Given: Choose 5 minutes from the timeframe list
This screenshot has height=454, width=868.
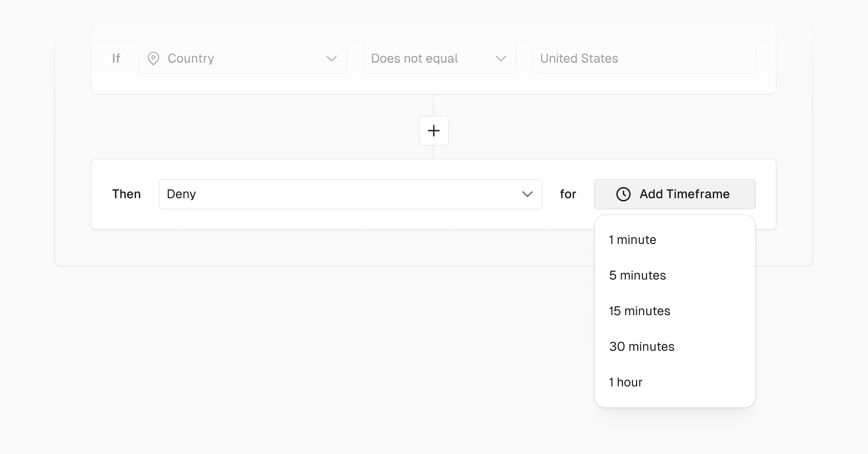Looking at the screenshot, I should pos(637,275).
